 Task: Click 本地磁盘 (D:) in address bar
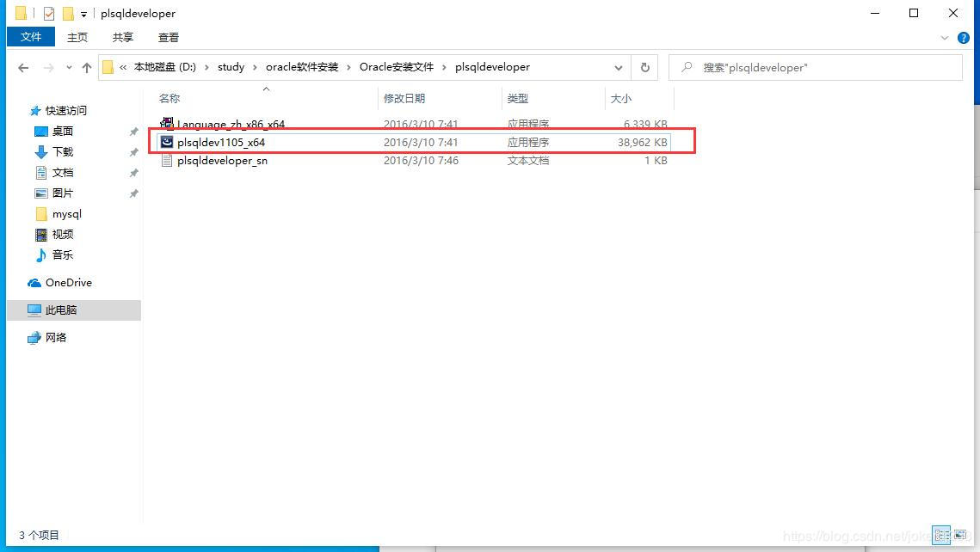tap(165, 67)
